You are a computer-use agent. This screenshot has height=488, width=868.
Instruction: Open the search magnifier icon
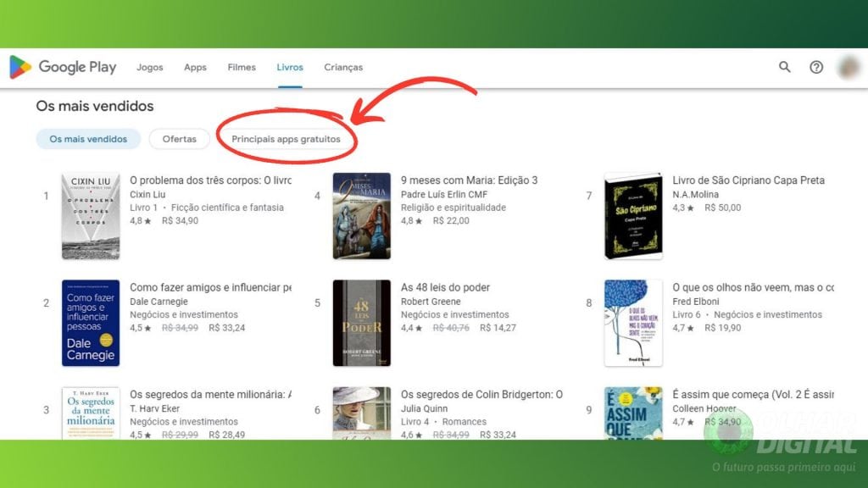click(784, 67)
